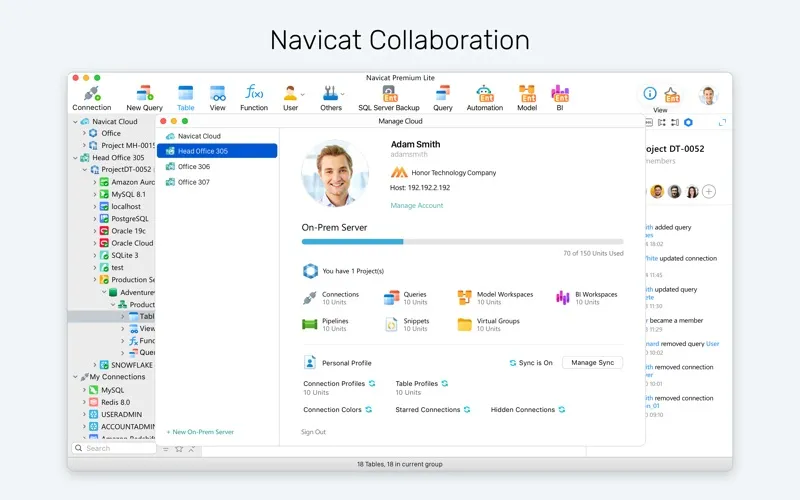Toggle sync for Connection Profiles
Image resolution: width=800 pixels, height=500 pixels.
pyautogui.click(x=372, y=384)
